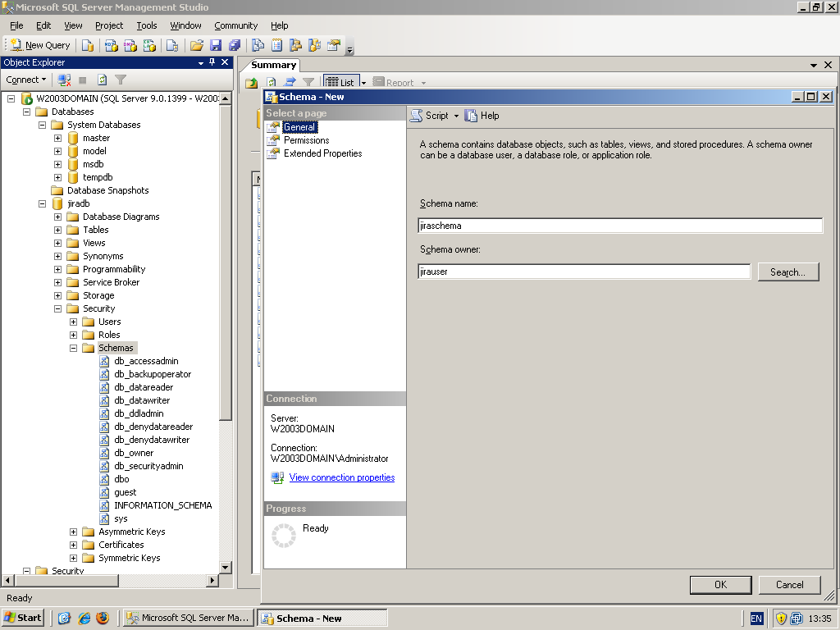Click the Analysis Services MDX Query icon
This screenshot has height=630, width=840.
click(112, 46)
